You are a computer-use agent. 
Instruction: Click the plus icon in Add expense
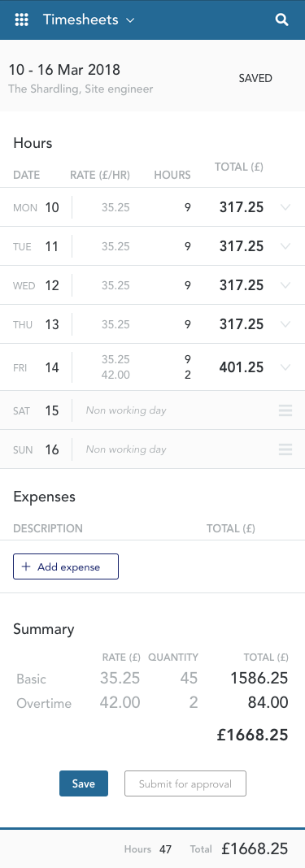coord(25,566)
